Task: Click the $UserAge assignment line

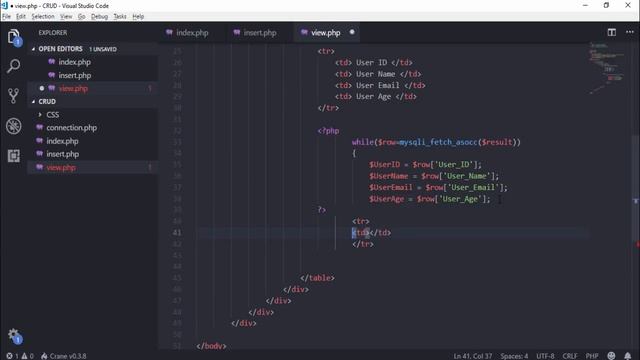Action: tap(429, 199)
